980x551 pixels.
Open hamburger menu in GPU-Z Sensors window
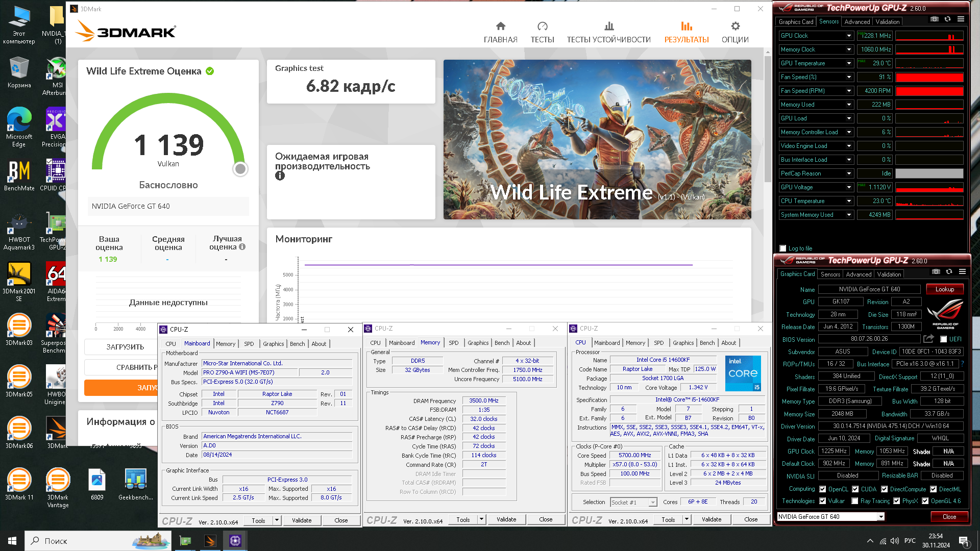pos(961,19)
